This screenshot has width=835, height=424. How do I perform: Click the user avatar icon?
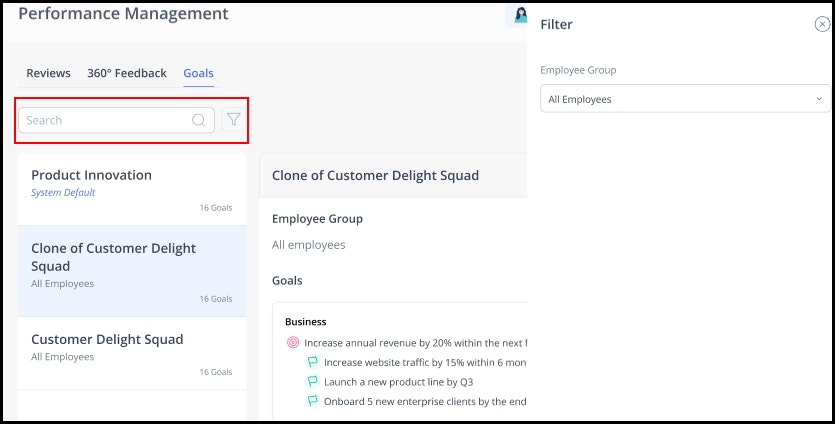click(520, 15)
